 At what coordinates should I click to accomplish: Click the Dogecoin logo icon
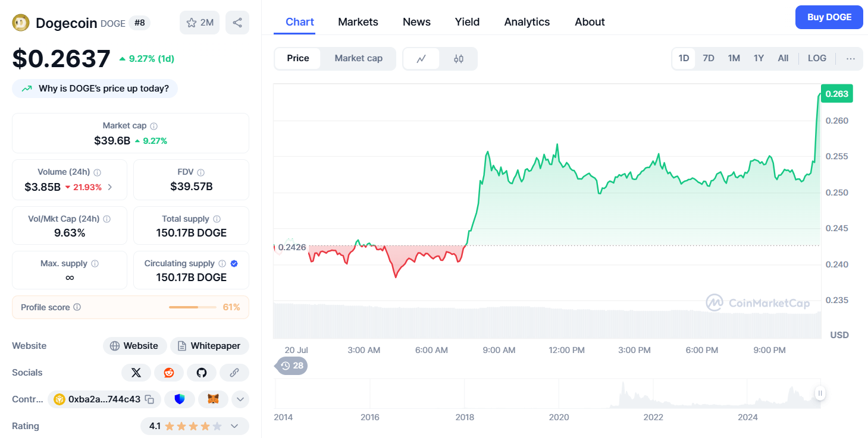click(x=21, y=23)
